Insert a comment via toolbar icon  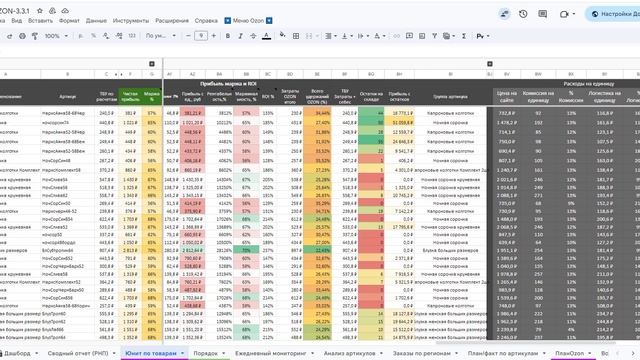click(x=409, y=36)
